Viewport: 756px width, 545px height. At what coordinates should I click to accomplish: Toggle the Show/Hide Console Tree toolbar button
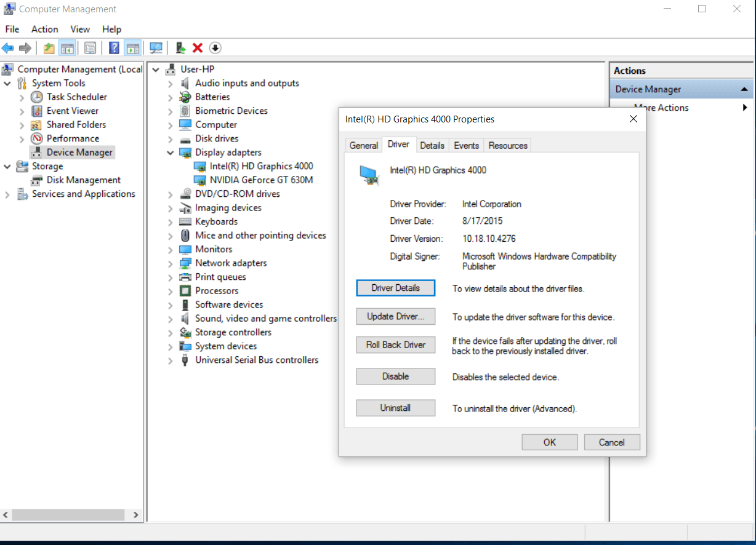coord(68,48)
